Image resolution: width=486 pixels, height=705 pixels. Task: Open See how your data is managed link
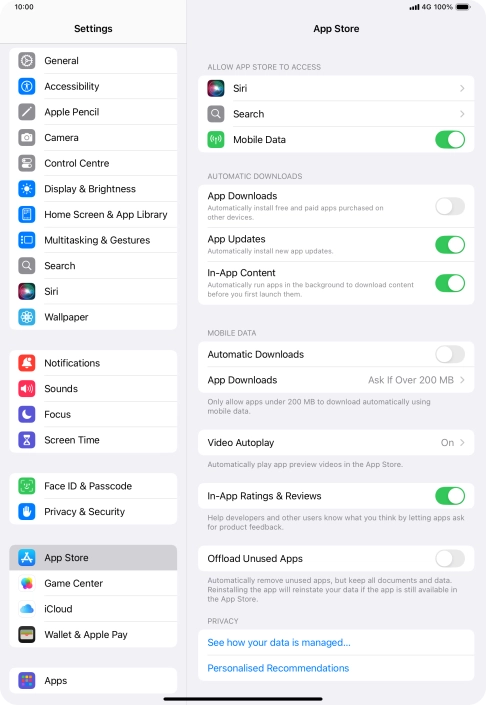pos(279,643)
